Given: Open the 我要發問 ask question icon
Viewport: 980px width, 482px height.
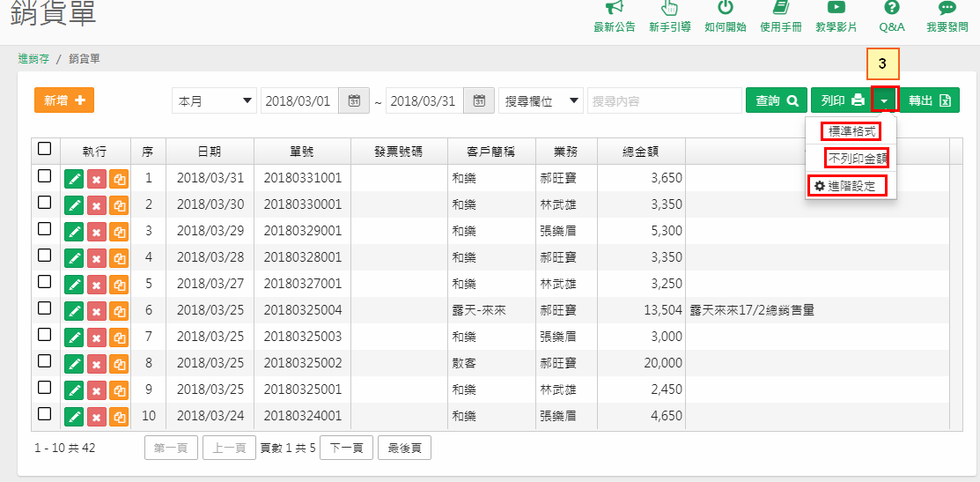Looking at the screenshot, I should (x=947, y=8).
